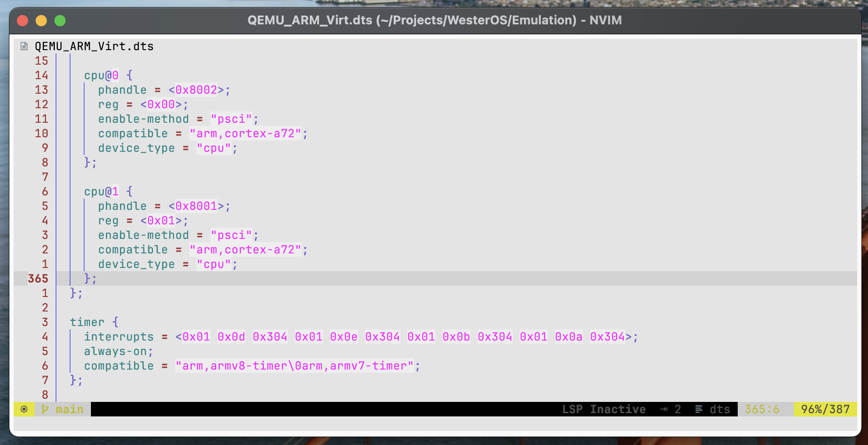Click the red close window button
This screenshot has width=868, height=445.
(x=22, y=21)
